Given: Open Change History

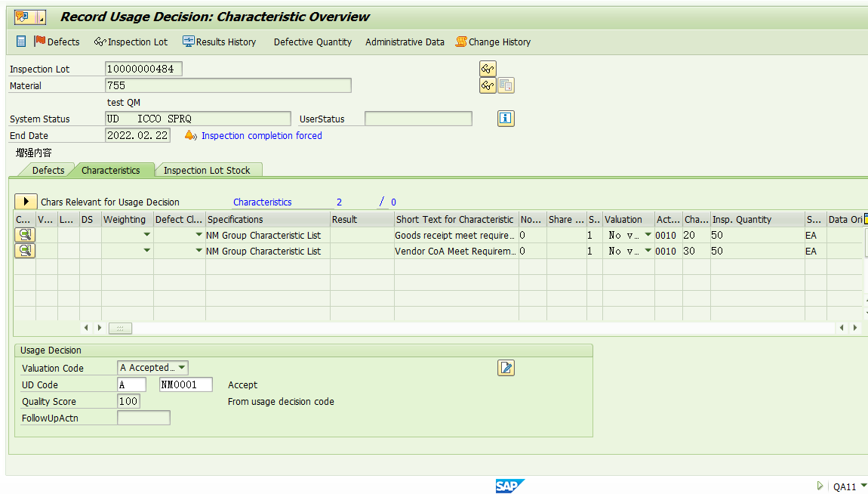Looking at the screenshot, I should coord(493,42).
